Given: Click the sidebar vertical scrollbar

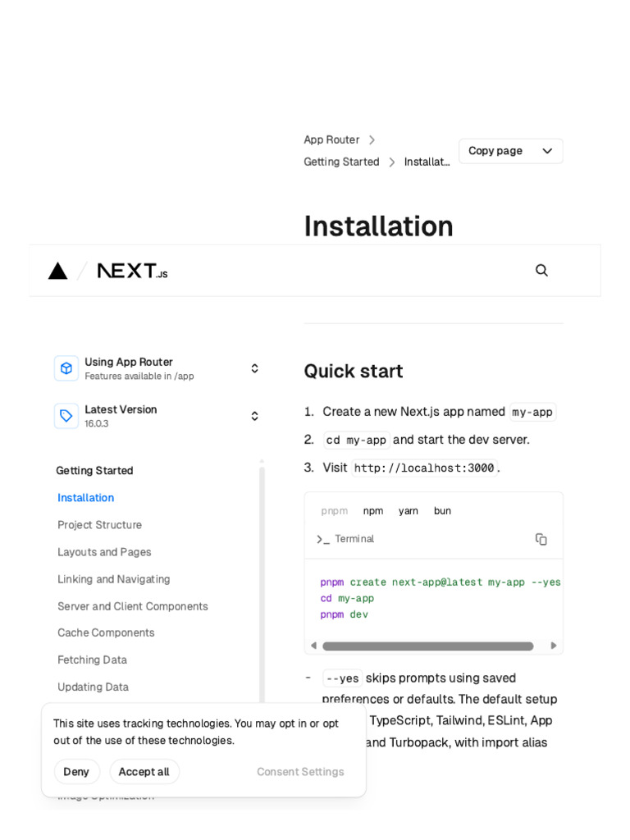Looking at the screenshot, I should (x=262, y=584).
